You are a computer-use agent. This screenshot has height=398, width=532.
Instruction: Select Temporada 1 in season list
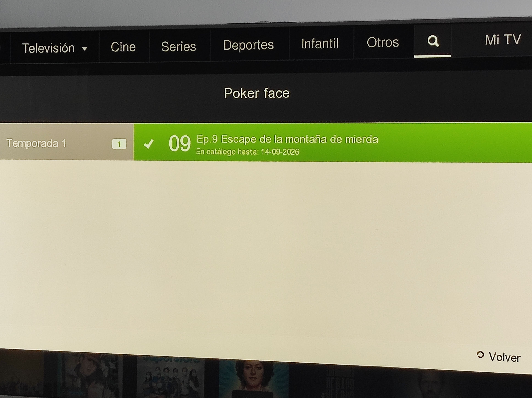click(36, 143)
